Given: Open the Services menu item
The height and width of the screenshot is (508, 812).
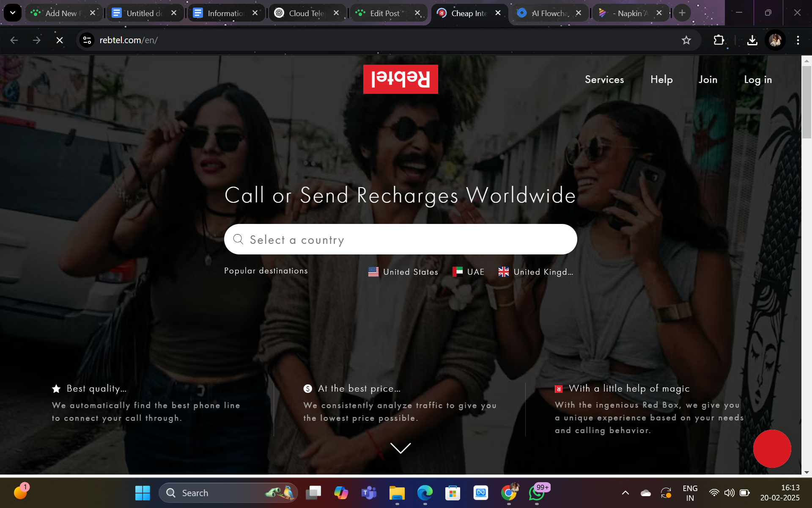Looking at the screenshot, I should (604, 79).
